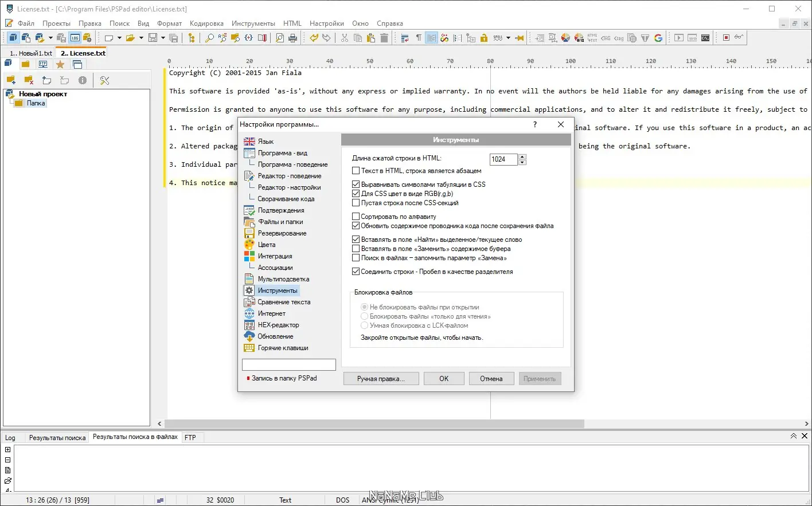Enable 'Вставлять в поле «Заменить» содержимое буфера'
812x506 pixels.
pyautogui.click(x=356, y=249)
